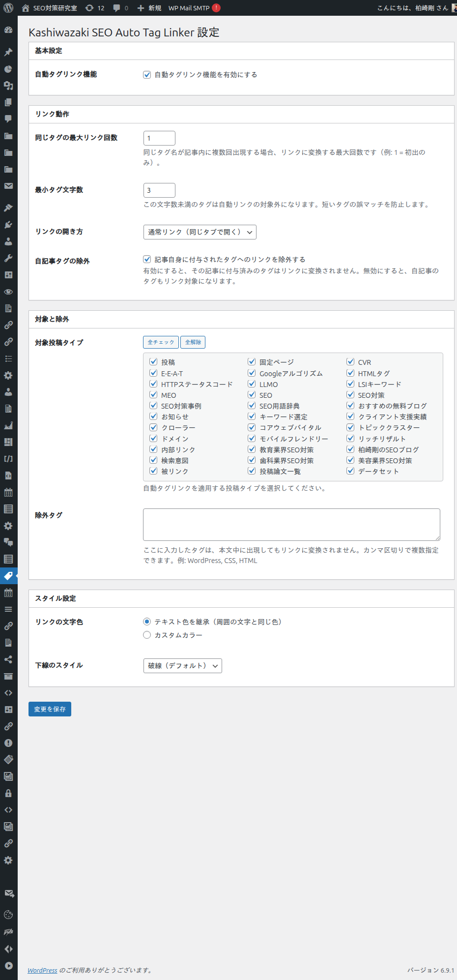
Task: Open the こんにちは、柏崎剛 さん account menu
Action: click(x=417, y=8)
